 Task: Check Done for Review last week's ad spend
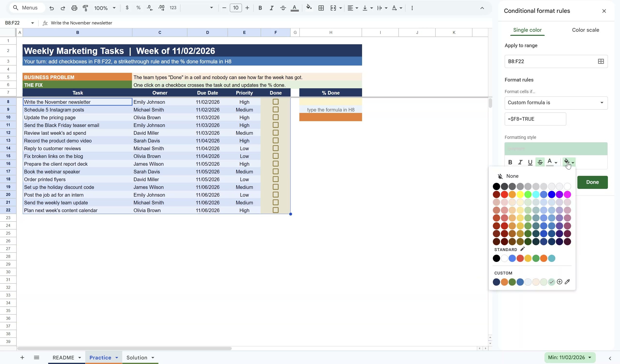(276, 133)
